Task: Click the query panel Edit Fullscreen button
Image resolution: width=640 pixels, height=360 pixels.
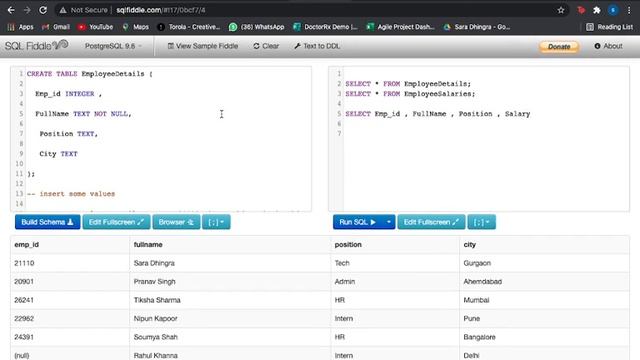Action: 431,222
